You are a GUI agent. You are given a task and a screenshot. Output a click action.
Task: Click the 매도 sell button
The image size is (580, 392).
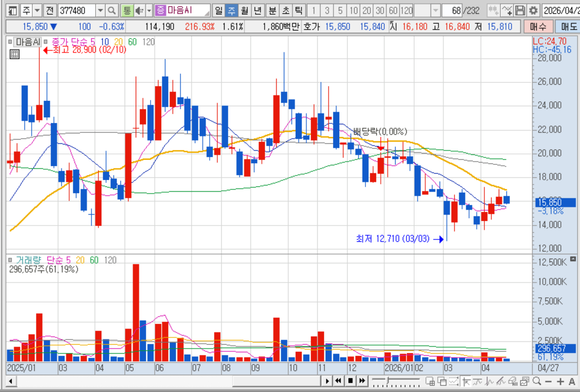(568, 26)
